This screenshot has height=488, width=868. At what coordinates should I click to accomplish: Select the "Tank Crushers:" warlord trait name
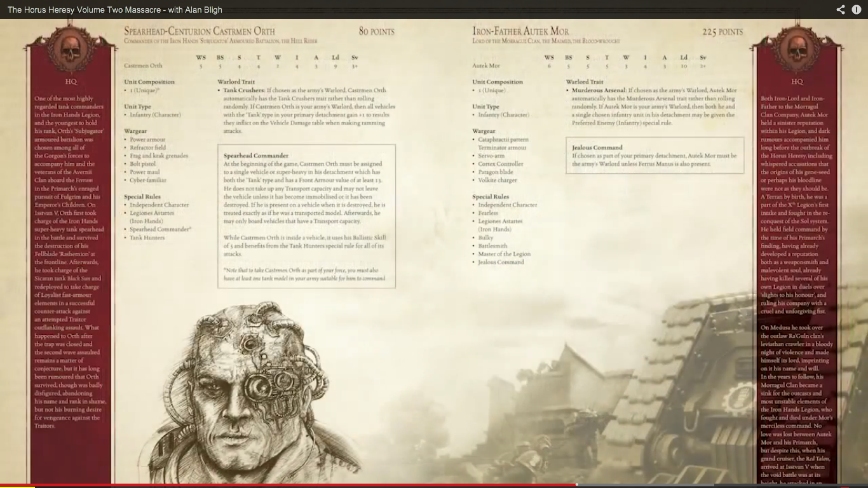pos(244,90)
